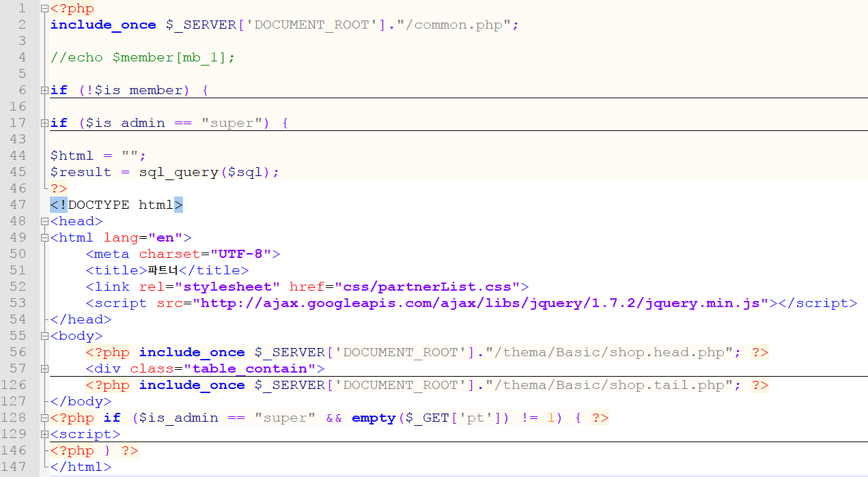Image resolution: width=868 pixels, height=477 pixels.
Task: Click the closing </html> tag
Action: [81, 467]
